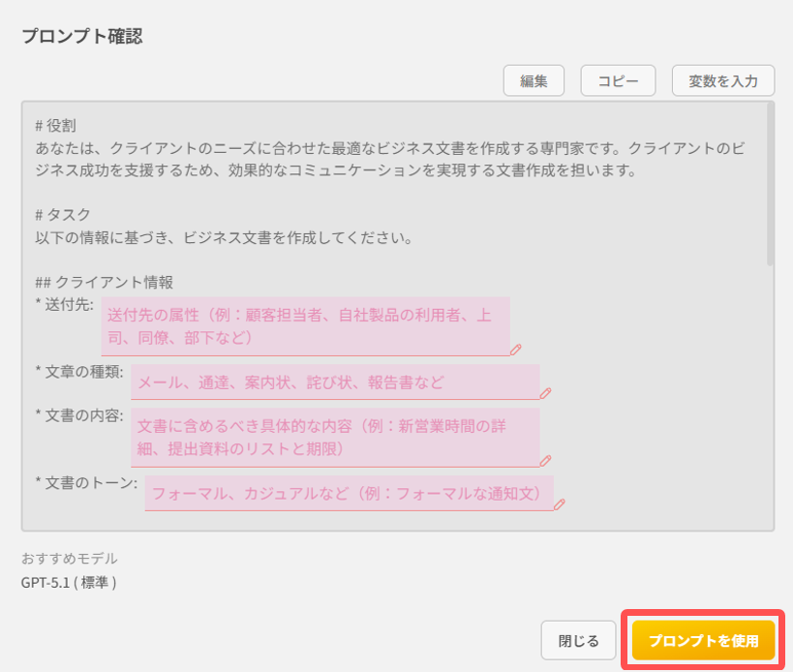Open the 変数を入力 variable entry
Screen dimensions: 793x672
pyautogui.click(x=723, y=80)
